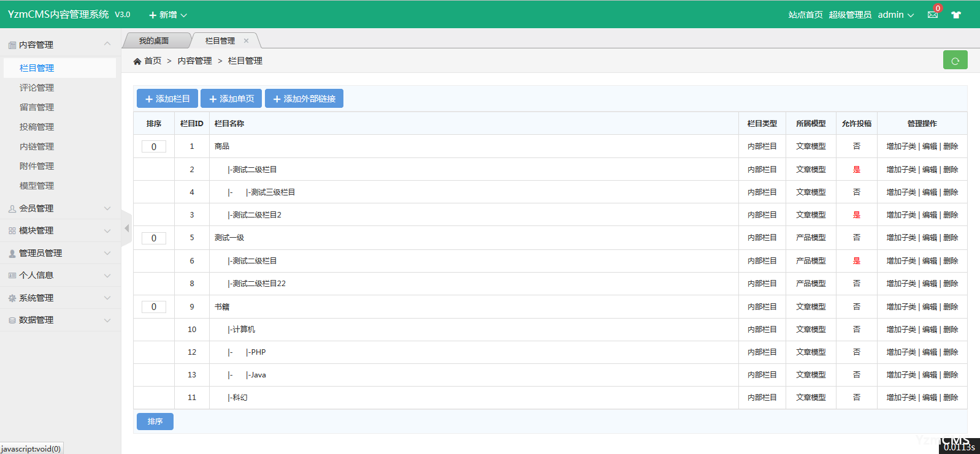This screenshot has height=454, width=980.
Task: Switch to the 我的桌面 tab
Action: pyautogui.click(x=154, y=41)
